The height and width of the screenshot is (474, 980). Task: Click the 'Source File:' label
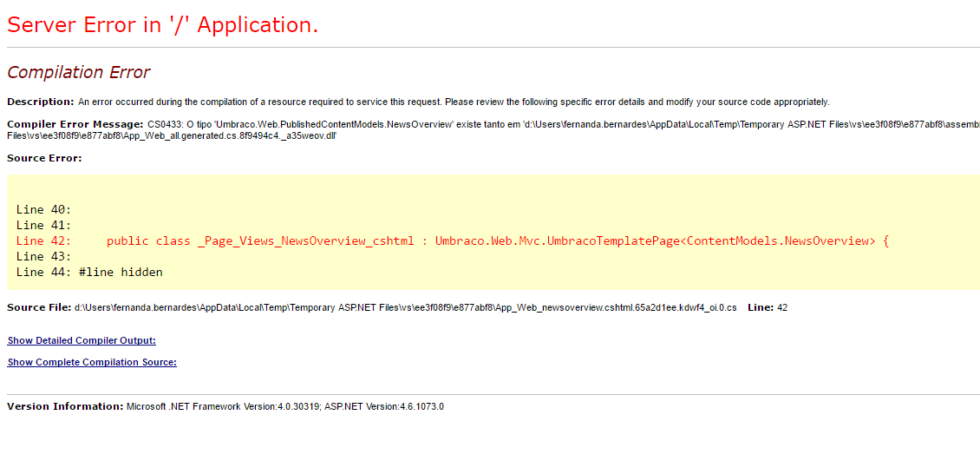(39, 307)
